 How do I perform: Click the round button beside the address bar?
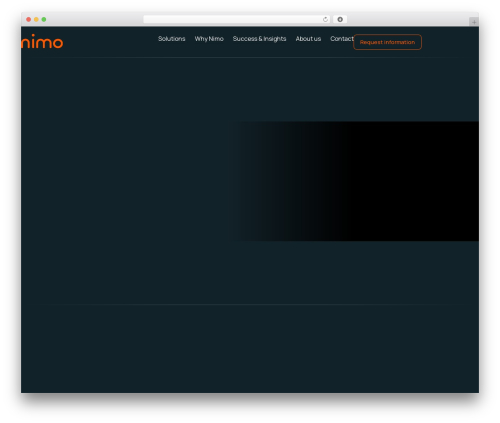pos(340,19)
